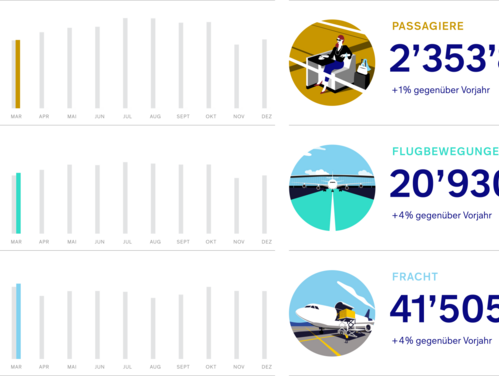Click the PASSAGIERE heading
The image size is (499, 376).
[428, 26]
